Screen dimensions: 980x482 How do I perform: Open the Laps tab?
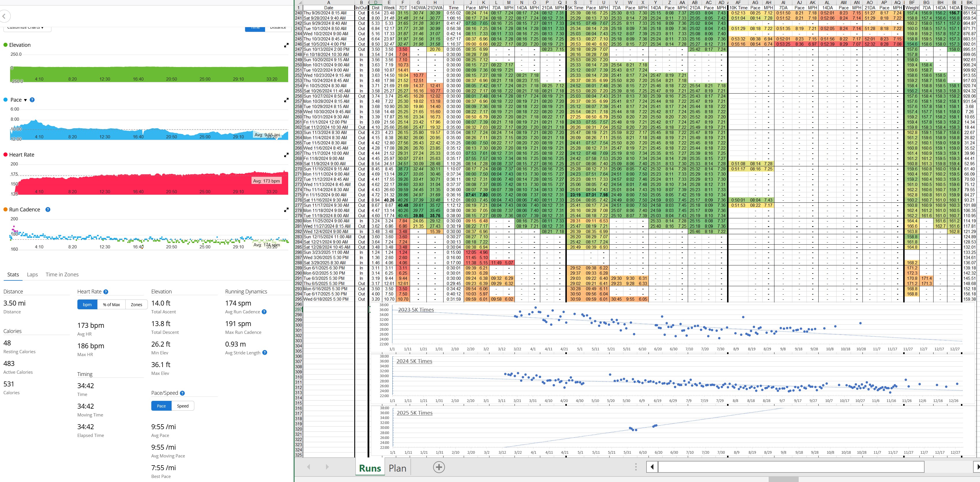click(x=32, y=274)
